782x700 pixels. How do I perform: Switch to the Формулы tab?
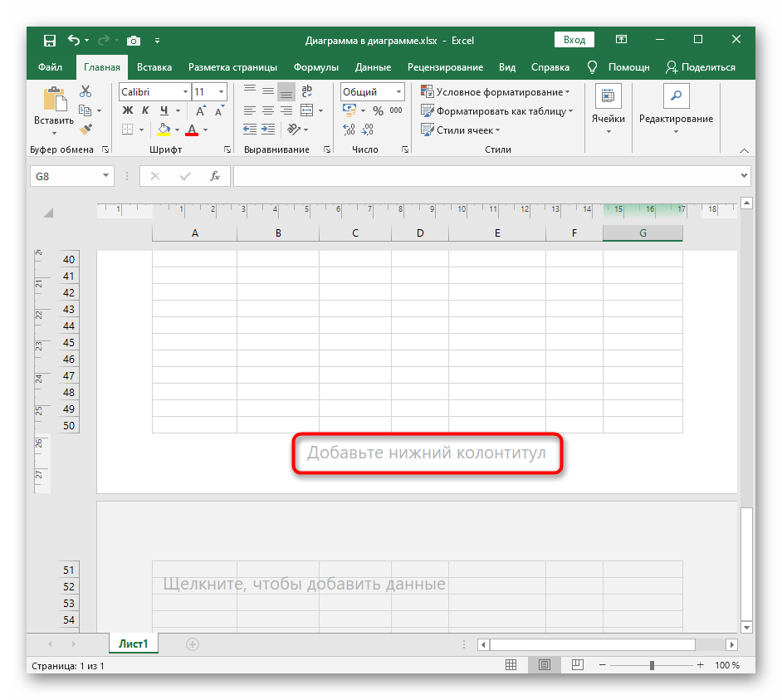tap(315, 67)
